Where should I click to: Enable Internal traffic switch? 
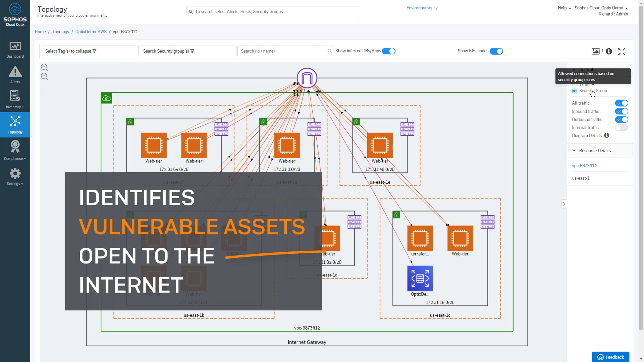pyautogui.click(x=621, y=128)
